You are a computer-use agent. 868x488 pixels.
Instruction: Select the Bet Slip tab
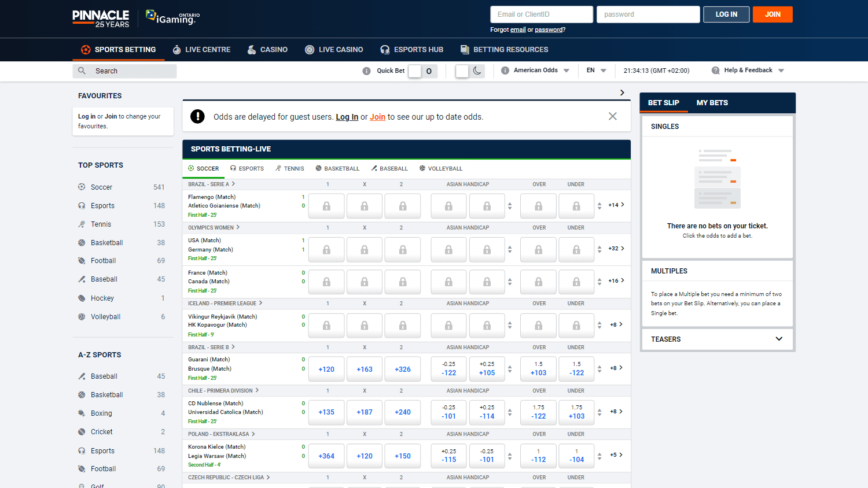[664, 103]
